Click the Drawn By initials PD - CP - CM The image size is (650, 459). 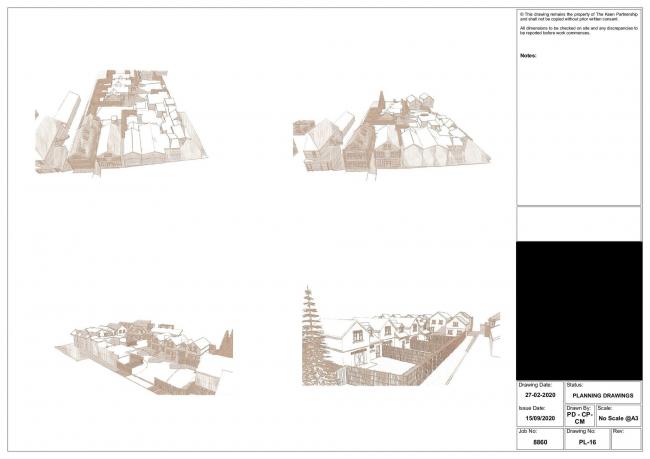579,418
